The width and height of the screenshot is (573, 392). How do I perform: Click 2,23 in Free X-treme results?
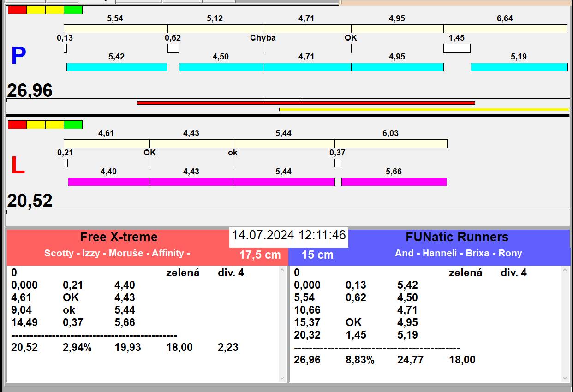pos(228,348)
